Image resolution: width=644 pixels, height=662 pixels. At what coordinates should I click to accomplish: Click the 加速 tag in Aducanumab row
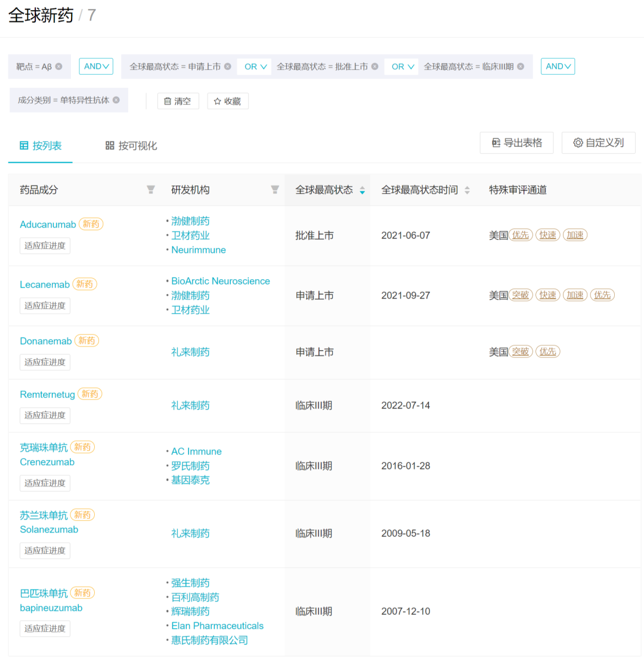(x=575, y=235)
